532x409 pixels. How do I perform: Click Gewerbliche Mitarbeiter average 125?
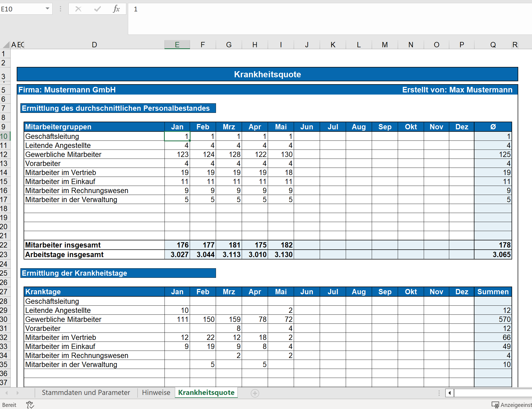pos(493,154)
